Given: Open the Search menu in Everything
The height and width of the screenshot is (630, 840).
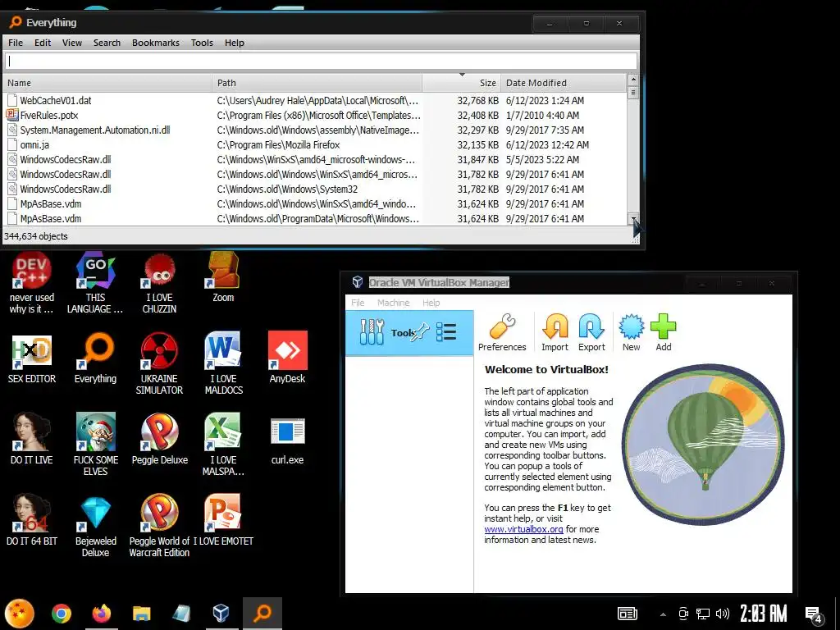Looking at the screenshot, I should pos(107,43).
